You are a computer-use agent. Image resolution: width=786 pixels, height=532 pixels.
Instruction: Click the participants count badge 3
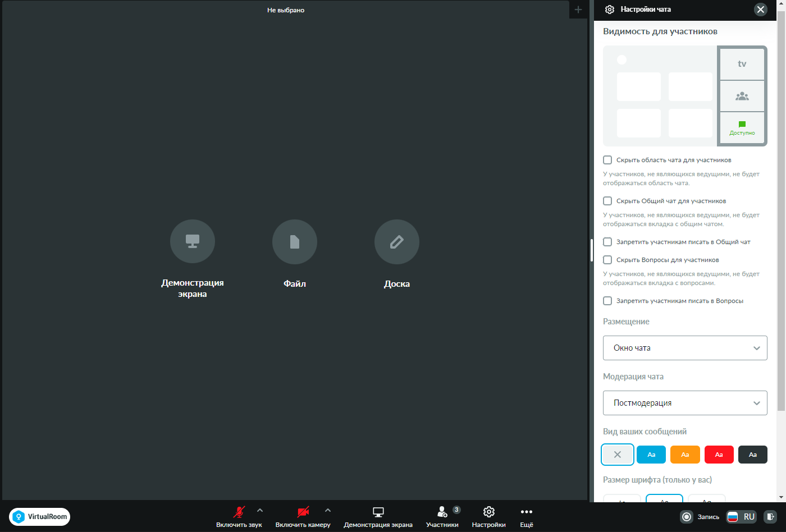point(456,510)
